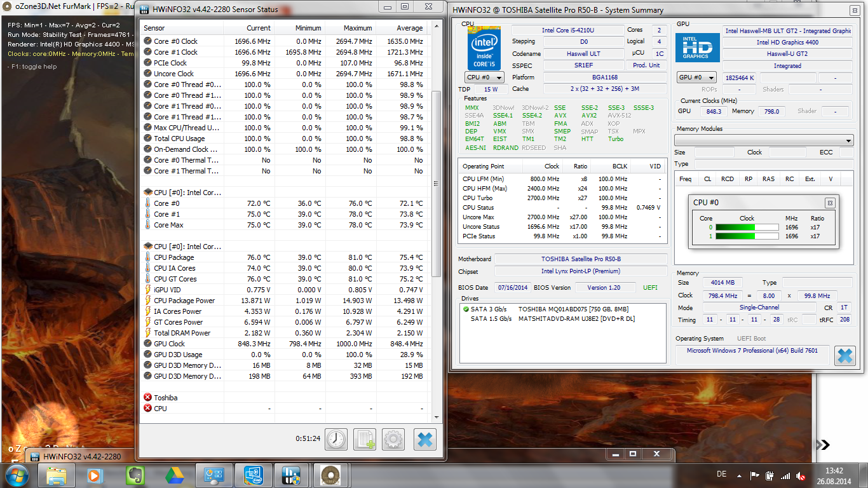Click the Maximum column header
The height and width of the screenshot is (488, 868).
pos(350,28)
